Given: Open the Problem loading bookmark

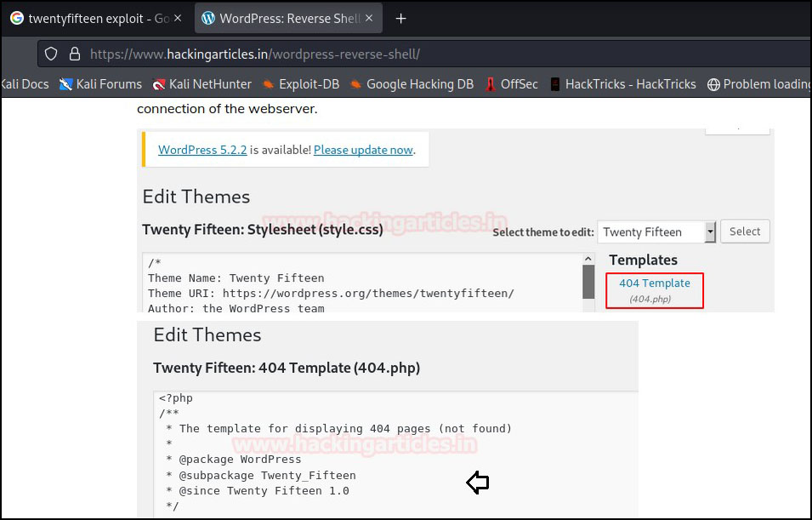Looking at the screenshot, I should 759,84.
